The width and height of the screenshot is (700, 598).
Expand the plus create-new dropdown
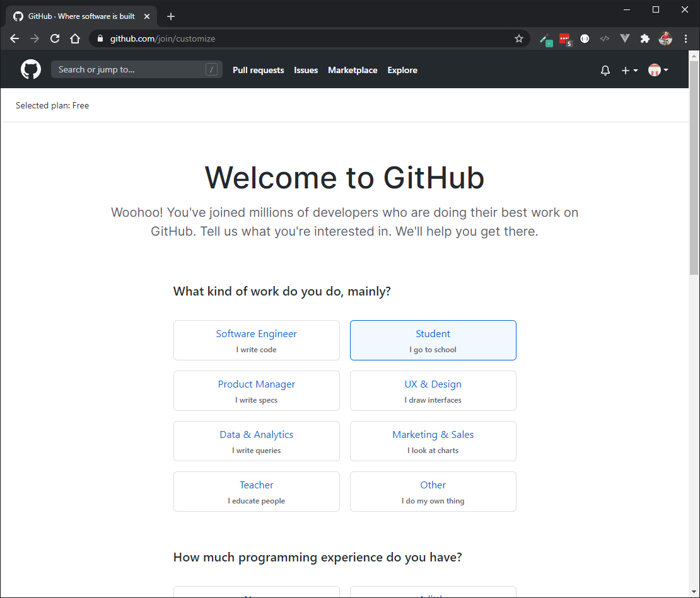tap(629, 71)
